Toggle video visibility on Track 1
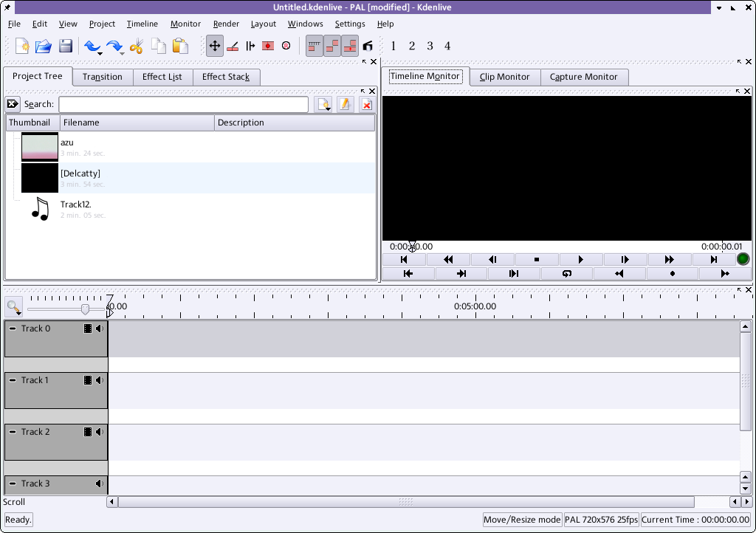 [x=88, y=380]
